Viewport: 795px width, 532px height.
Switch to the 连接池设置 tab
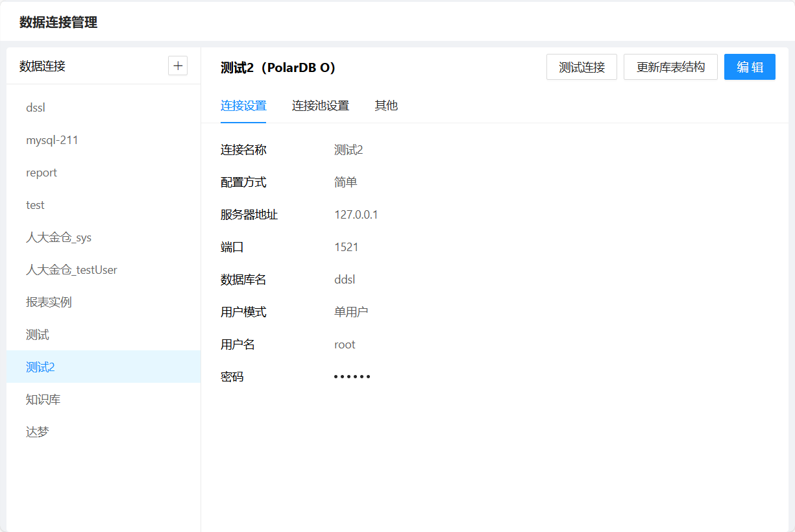pyautogui.click(x=321, y=106)
